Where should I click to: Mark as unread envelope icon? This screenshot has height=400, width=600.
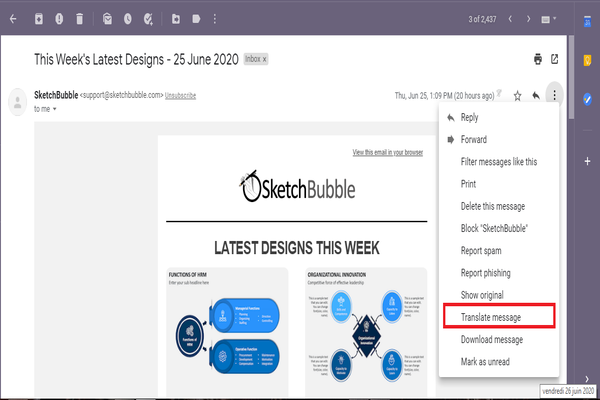[108, 19]
